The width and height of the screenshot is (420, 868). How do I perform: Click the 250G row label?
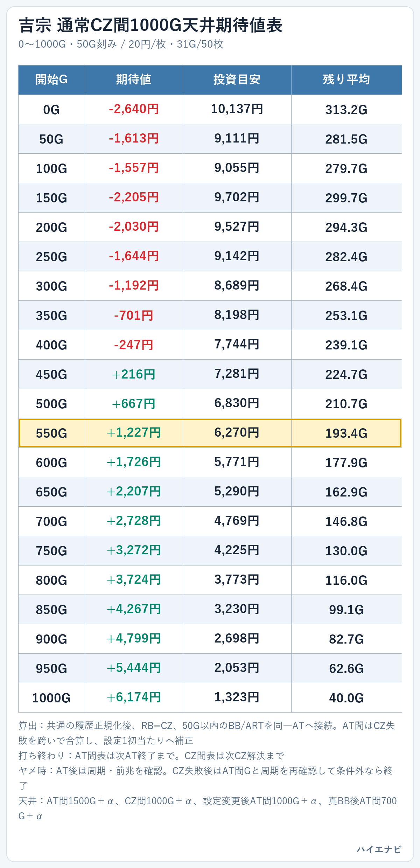(x=51, y=257)
